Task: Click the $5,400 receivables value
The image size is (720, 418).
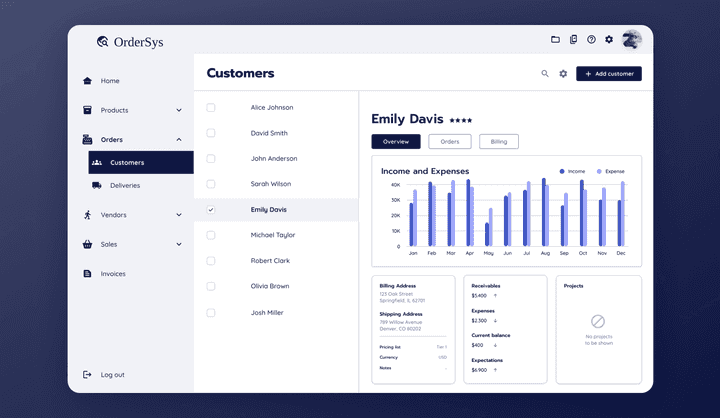Action: click(x=479, y=296)
